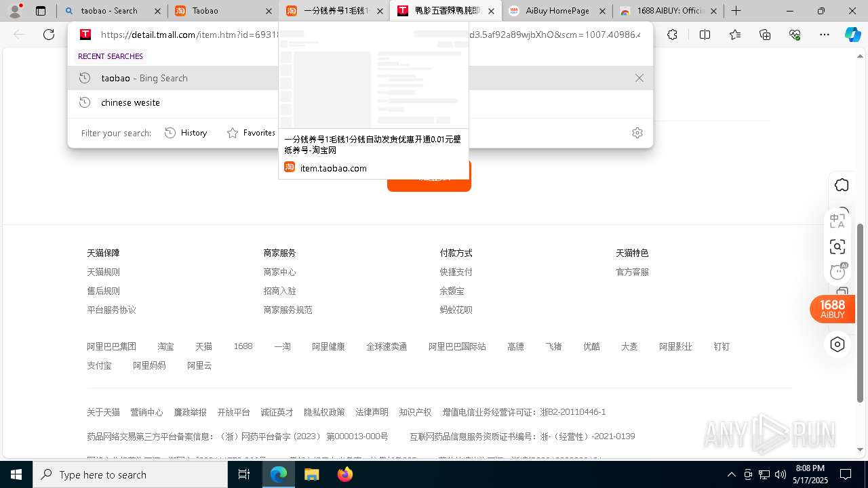Click the orange 1688 AiBUY badge
The height and width of the screenshot is (488, 868).
(832, 309)
